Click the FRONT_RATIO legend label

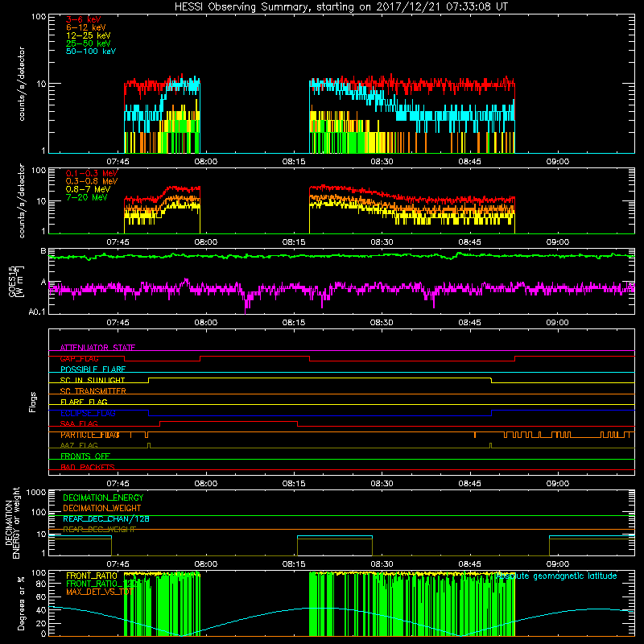click(x=92, y=576)
